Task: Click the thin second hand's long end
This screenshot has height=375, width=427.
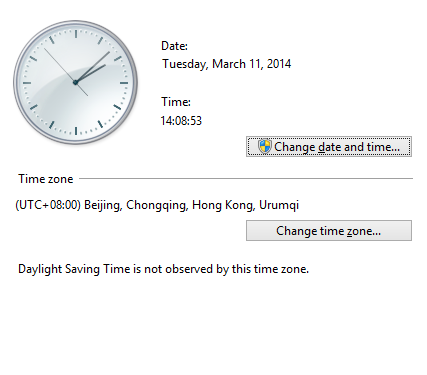Action: 45,50
